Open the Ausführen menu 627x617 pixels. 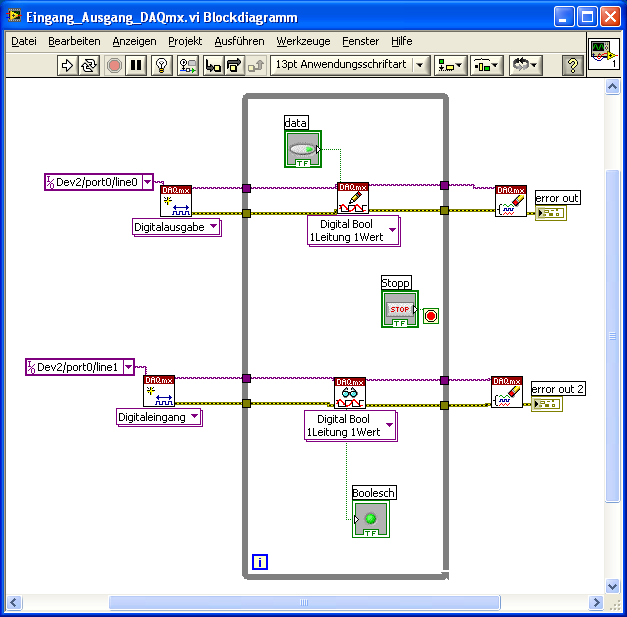coord(239,41)
